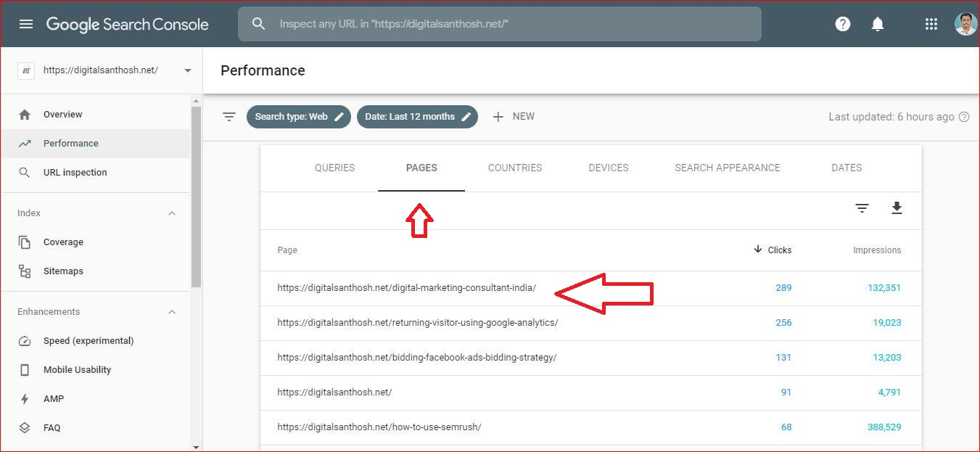The width and height of the screenshot is (980, 452).
Task: Click NEW to add a filter
Action: tap(513, 117)
